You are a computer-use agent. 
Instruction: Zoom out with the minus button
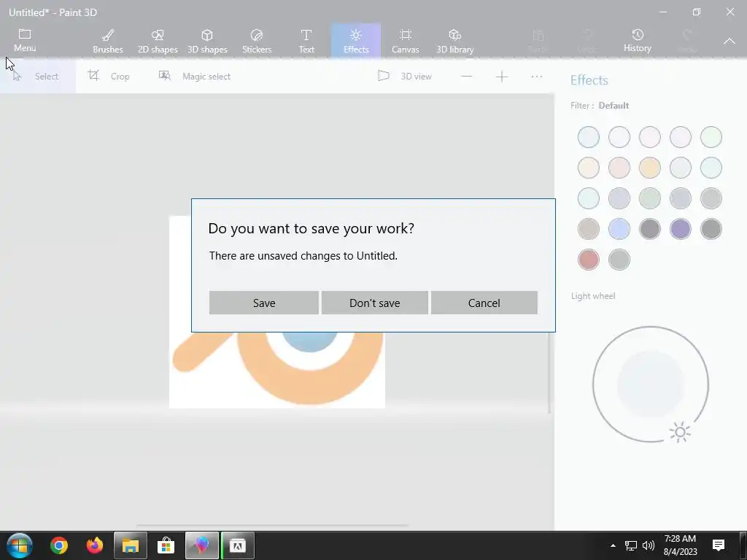point(466,76)
